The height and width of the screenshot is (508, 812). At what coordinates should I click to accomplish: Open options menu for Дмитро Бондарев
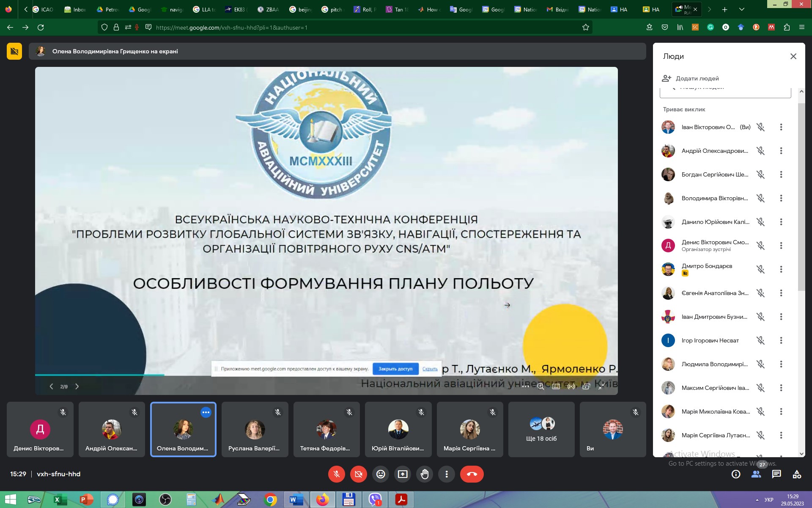(x=781, y=269)
